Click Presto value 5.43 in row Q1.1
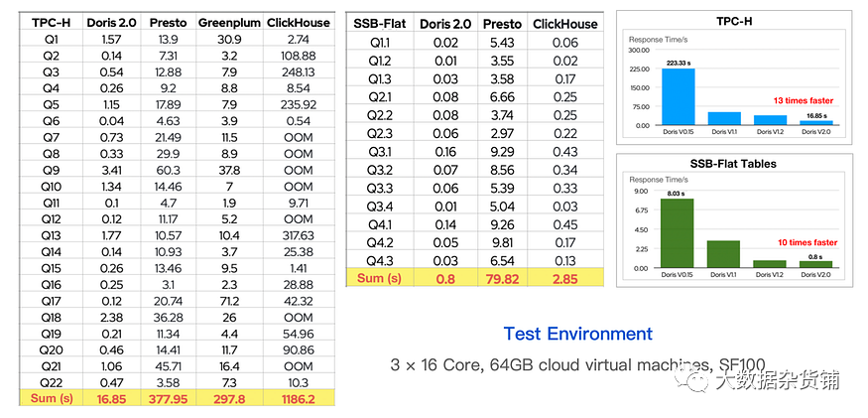 coord(503,43)
